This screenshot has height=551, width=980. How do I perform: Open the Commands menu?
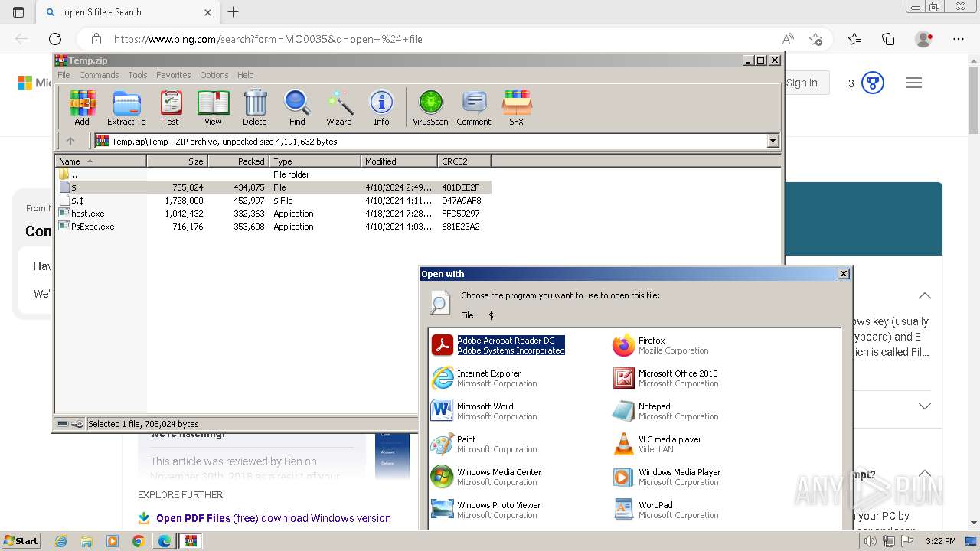point(99,75)
